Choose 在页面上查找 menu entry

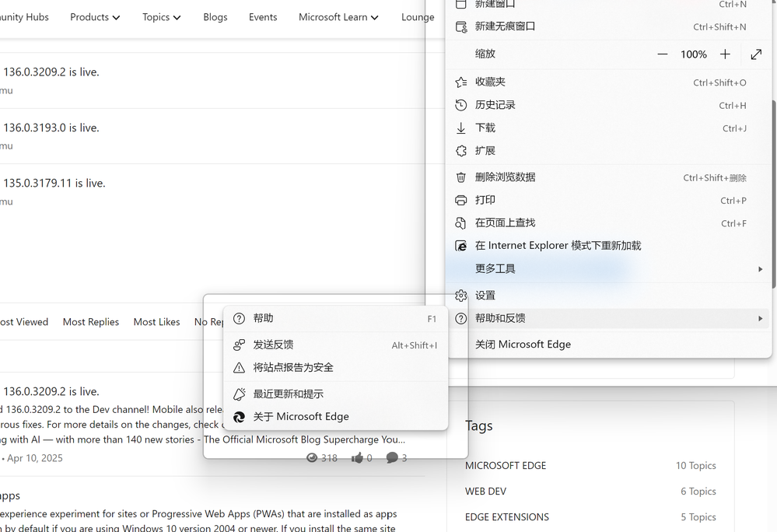(x=608, y=223)
